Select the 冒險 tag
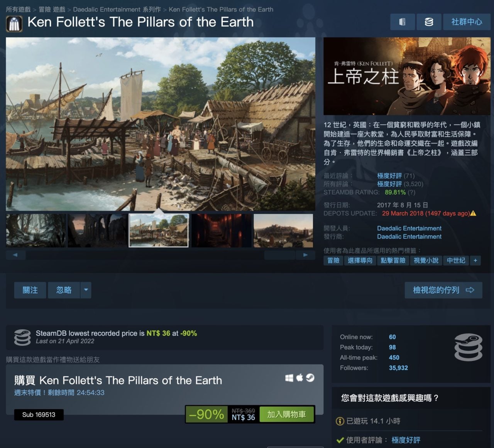Screen dimensions: 494x448 (333, 261)
